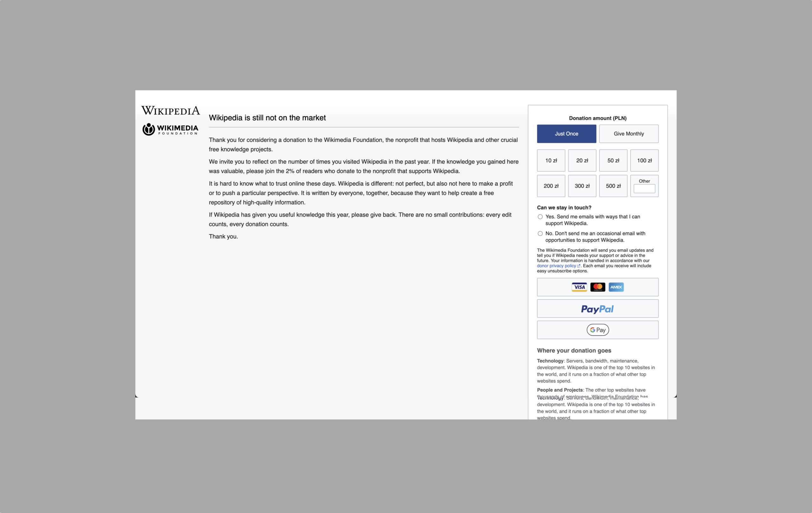Image resolution: width=812 pixels, height=513 pixels.
Task: Click the PayPal payment icon
Action: 597,308
